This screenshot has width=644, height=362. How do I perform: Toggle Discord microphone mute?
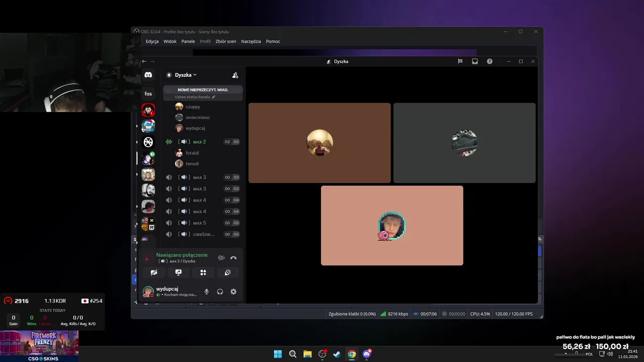(206, 292)
